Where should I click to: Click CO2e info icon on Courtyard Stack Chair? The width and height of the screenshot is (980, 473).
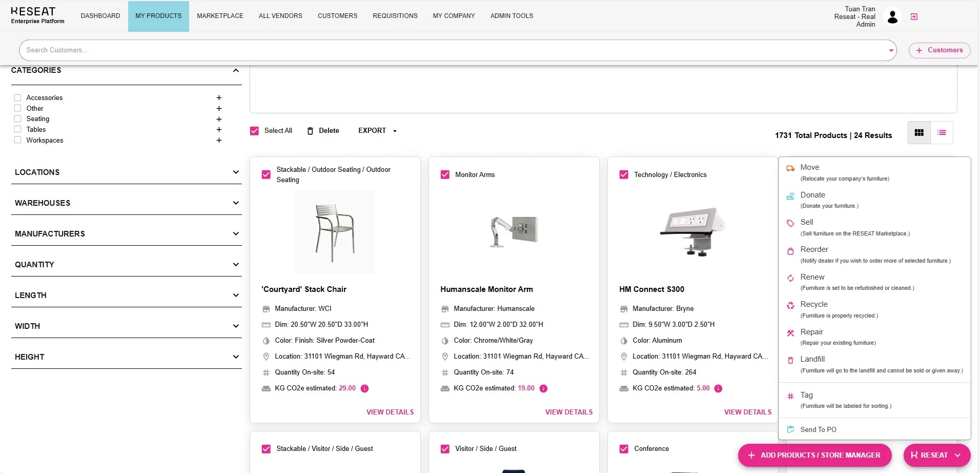[x=364, y=389]
